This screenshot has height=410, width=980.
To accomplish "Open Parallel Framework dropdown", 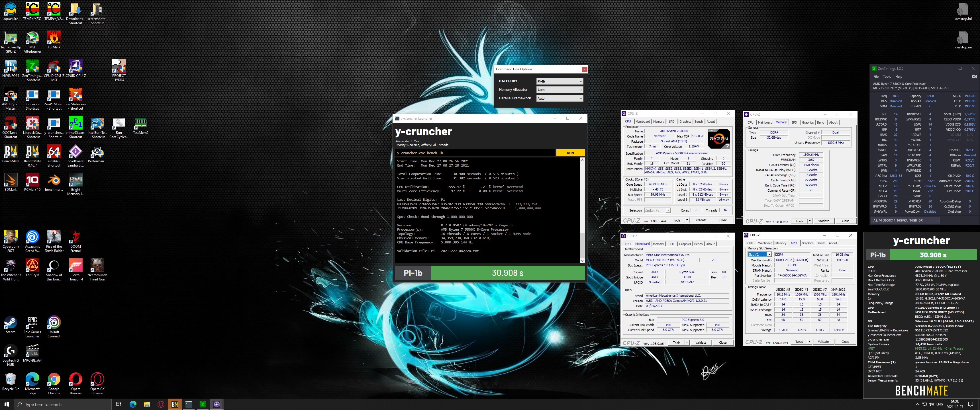I will (x=560, y=98).
